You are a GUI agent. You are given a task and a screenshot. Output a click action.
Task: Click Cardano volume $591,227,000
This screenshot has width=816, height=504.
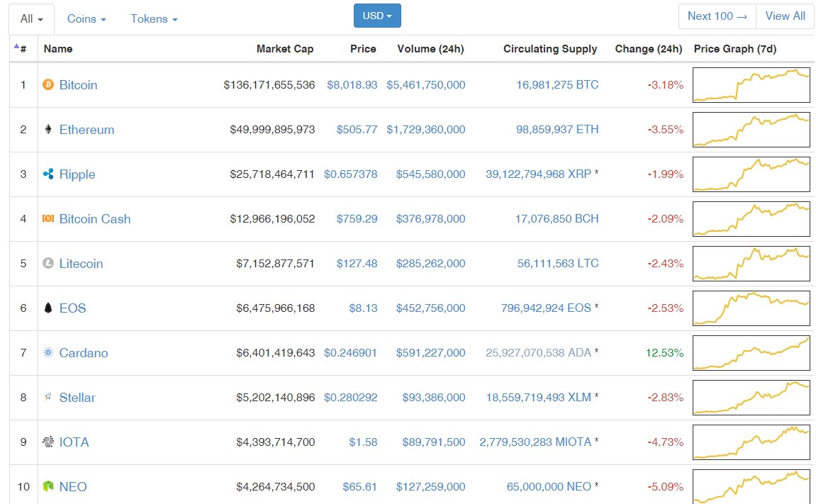[430, 352]
